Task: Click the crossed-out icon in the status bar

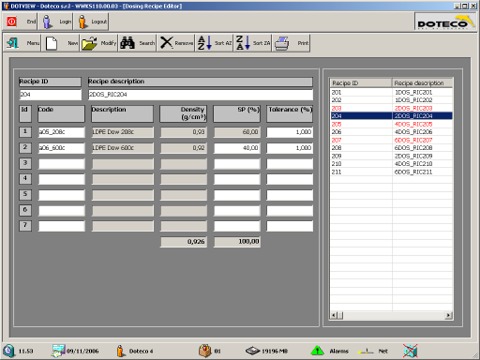Action: [x=410, y=351]
